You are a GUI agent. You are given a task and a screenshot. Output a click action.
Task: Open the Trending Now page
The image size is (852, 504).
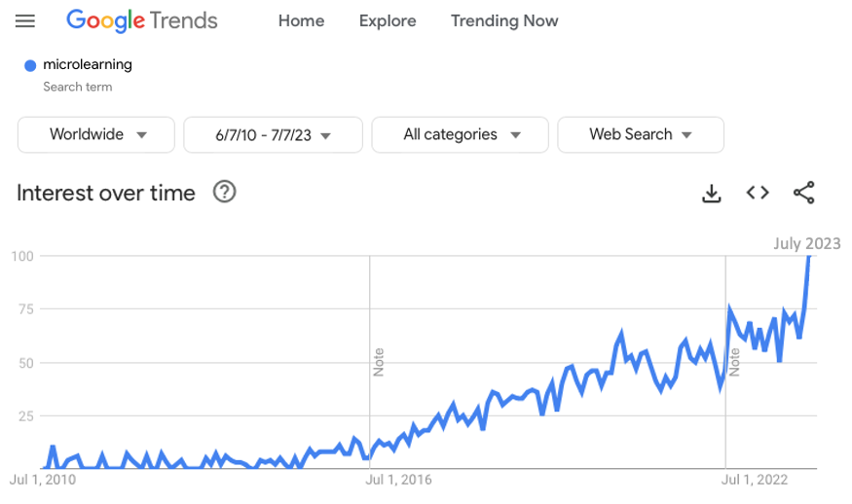point(504,20)
